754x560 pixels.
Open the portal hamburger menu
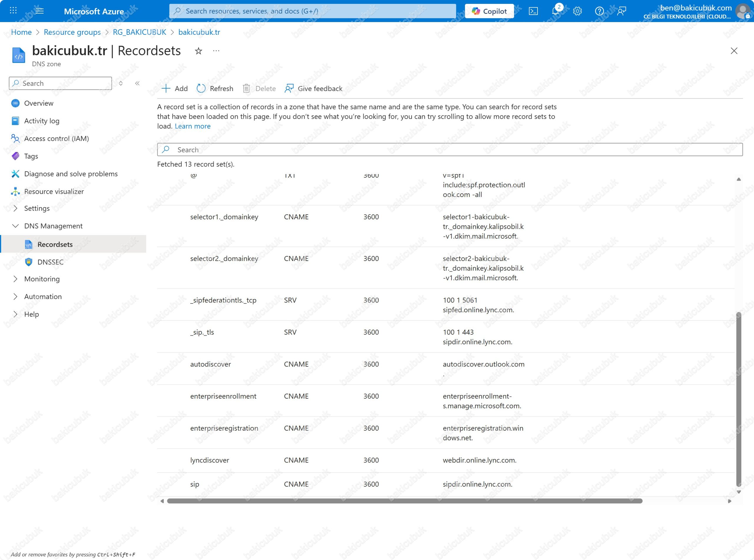[x=40, y=11]
